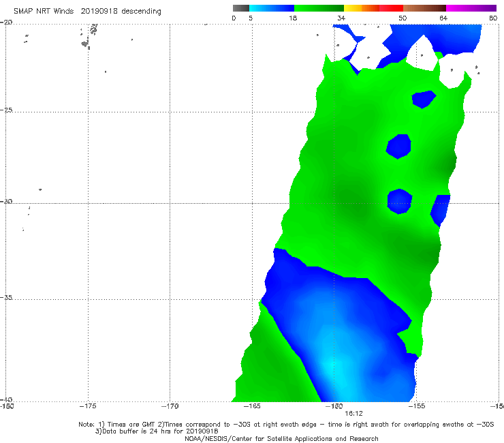Click the latitude label '-40'
The width and height of the screenshot is (504, 443).
[6, 399]
